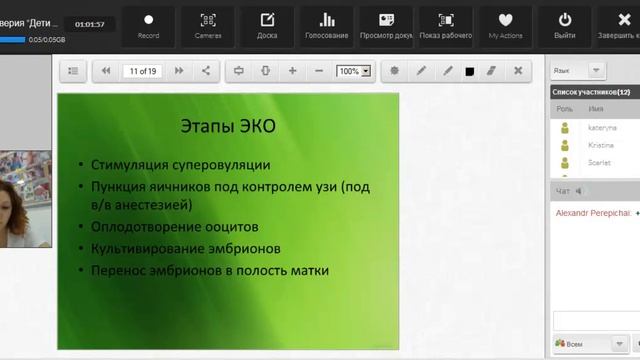
Task: Start recording with the Record button
Action: tap(148, 27)
